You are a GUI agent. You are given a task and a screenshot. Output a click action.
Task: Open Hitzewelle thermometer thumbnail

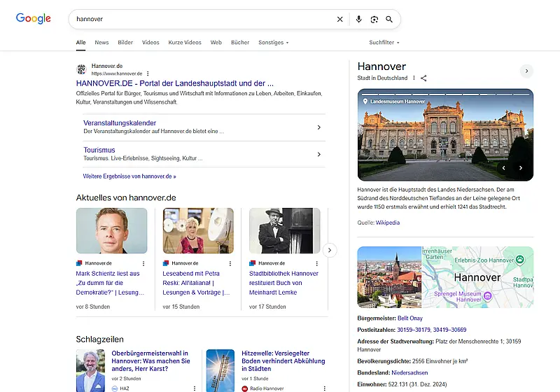pyautogui.click(x=220, y=370)
